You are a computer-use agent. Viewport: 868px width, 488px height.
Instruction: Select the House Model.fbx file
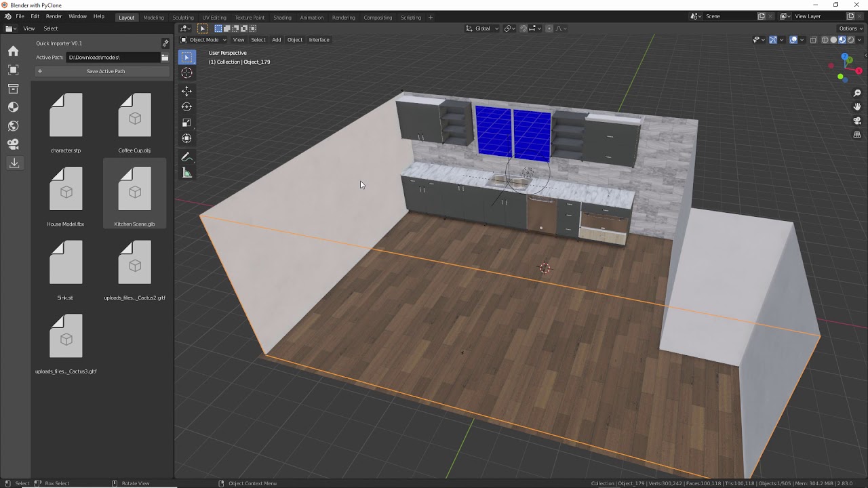(x=66, y=195)
